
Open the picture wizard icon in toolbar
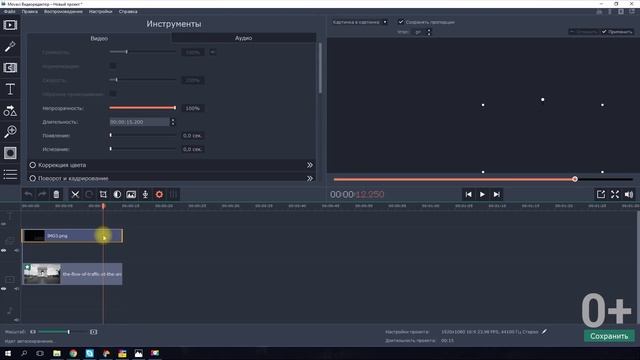click(x=131, y=195)
